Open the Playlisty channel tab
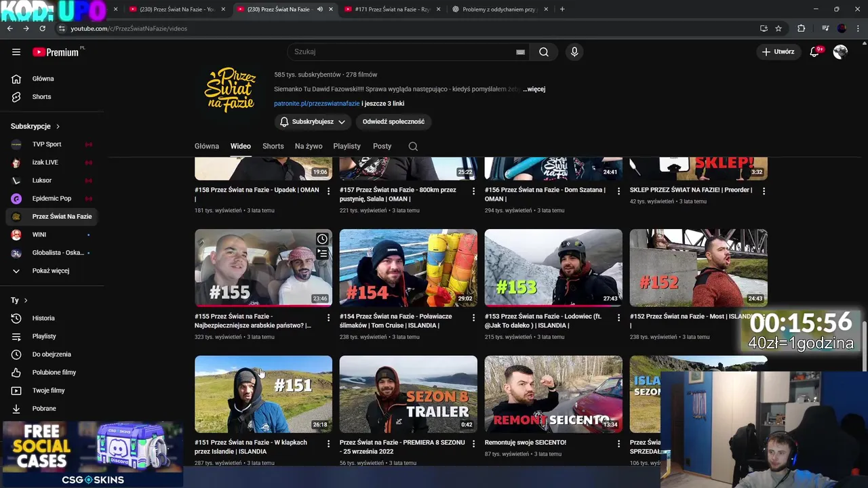Screen dimensions: 868x488 347,146
